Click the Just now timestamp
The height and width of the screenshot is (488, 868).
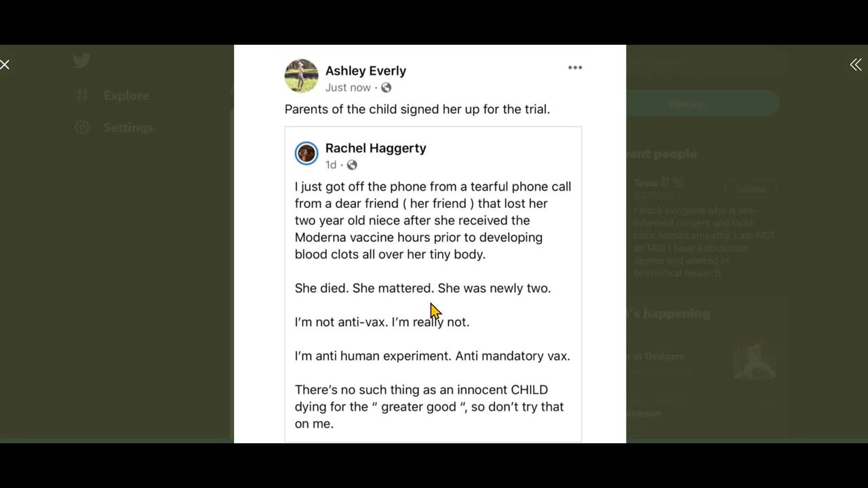[x=348, y=87]
